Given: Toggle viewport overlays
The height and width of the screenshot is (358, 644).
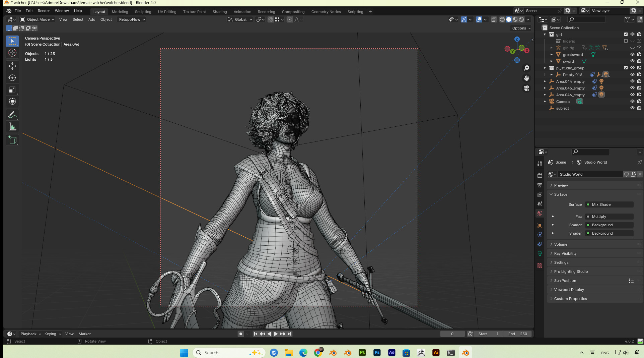Looking at the screenshot, I should pyautogui.click(x=479, y=19).
